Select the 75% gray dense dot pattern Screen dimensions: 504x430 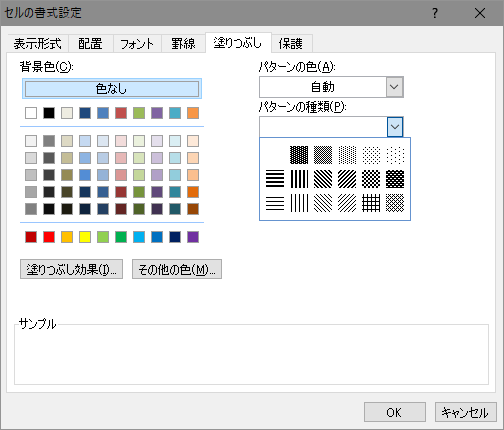coord(299,155)
